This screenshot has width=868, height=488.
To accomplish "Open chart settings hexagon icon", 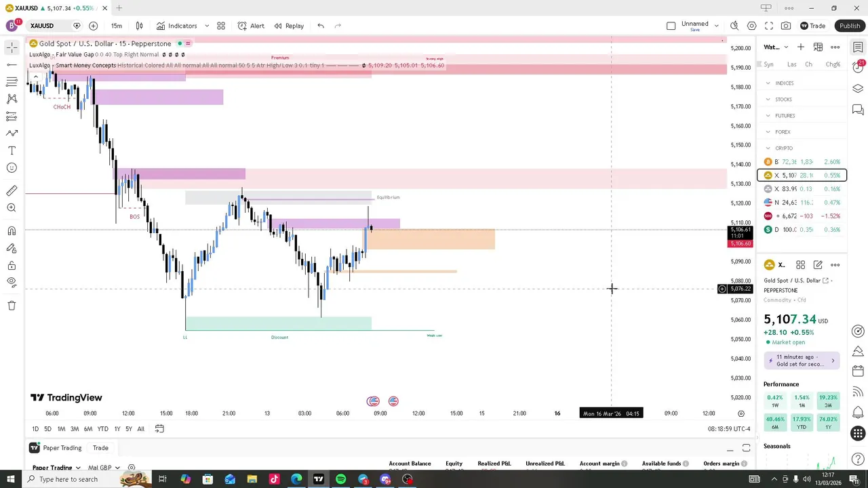I will (x=752, y=26).
